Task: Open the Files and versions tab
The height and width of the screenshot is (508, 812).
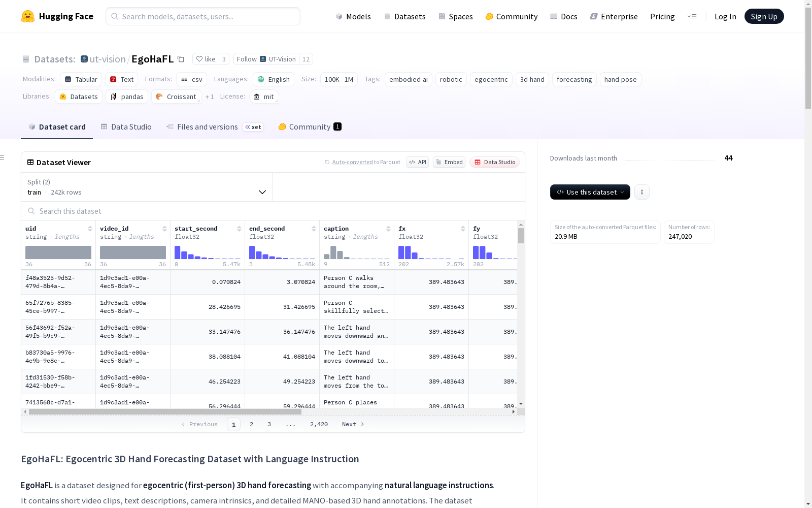Action: click(215, 127)
